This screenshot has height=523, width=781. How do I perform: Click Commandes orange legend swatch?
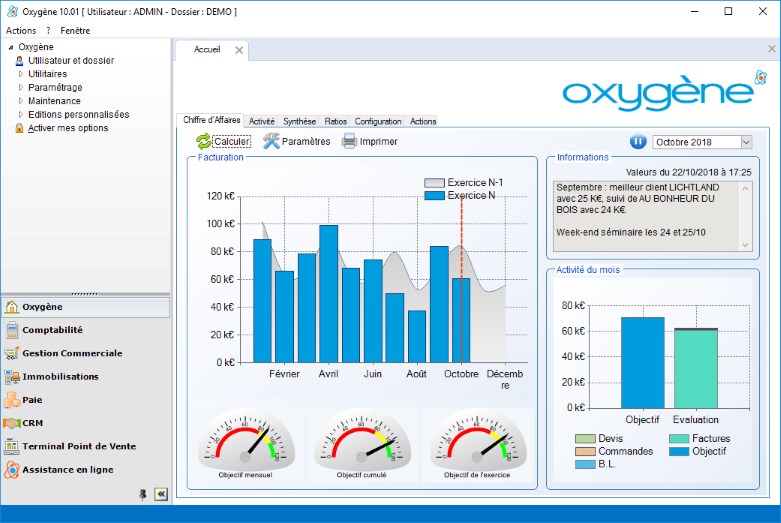pyautogui.click(x=585, y=452)
